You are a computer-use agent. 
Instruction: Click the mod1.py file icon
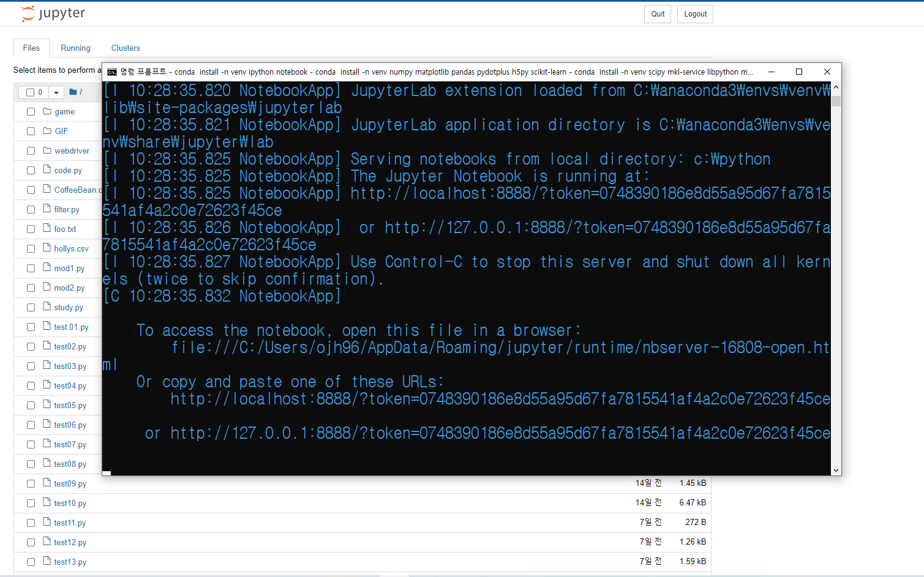[x=47, y=268]
